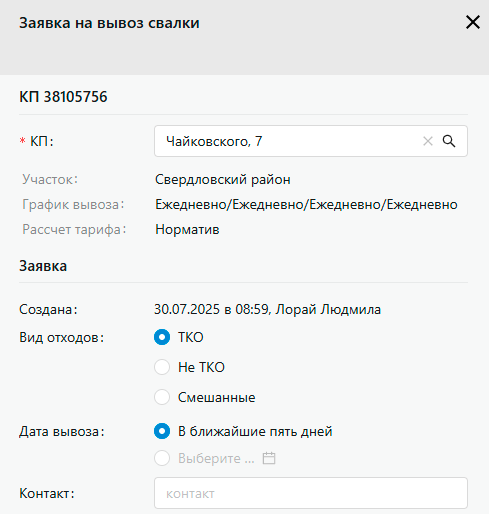The width and height of the screenshot is (489, 514).
Task: Click the КП field containing Чайковского, 7
Action: (311, 141)
